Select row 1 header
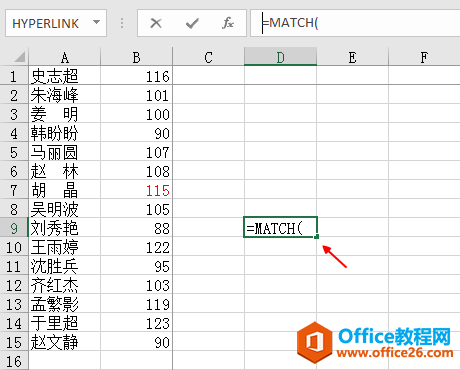Image resolution: width=460 pixels, height=370 pixels. tap(14, 76)
